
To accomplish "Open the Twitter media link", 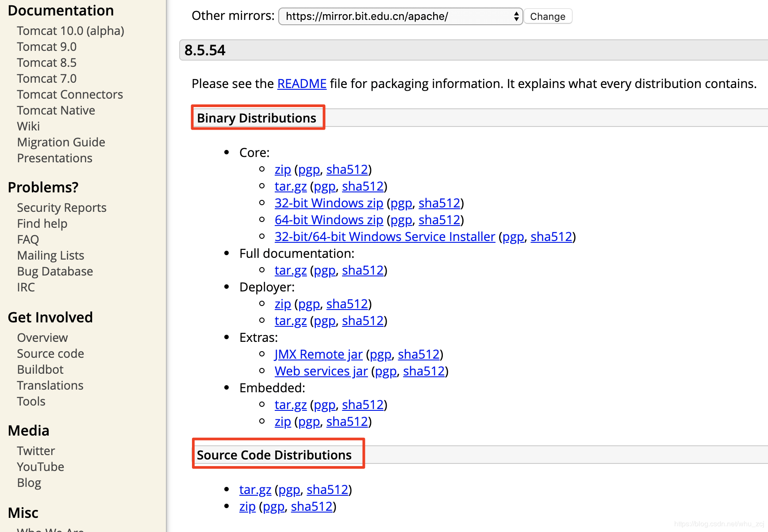I will click(36, 451).
